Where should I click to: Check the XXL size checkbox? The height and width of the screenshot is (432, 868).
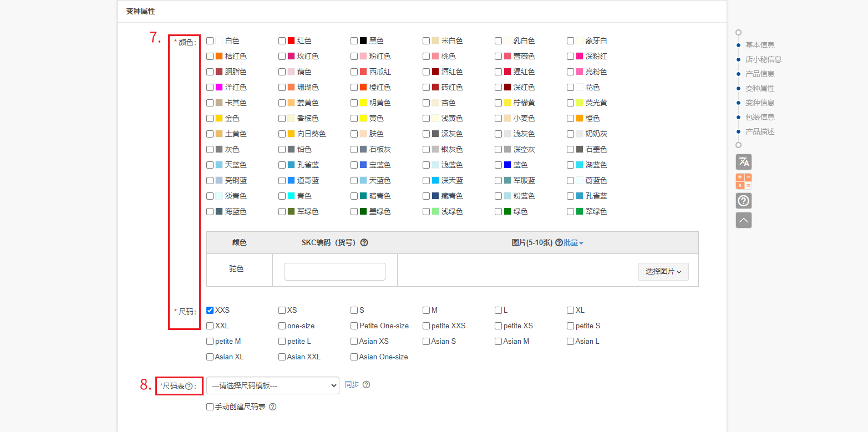pyautogui.click(x=210, y=326)
